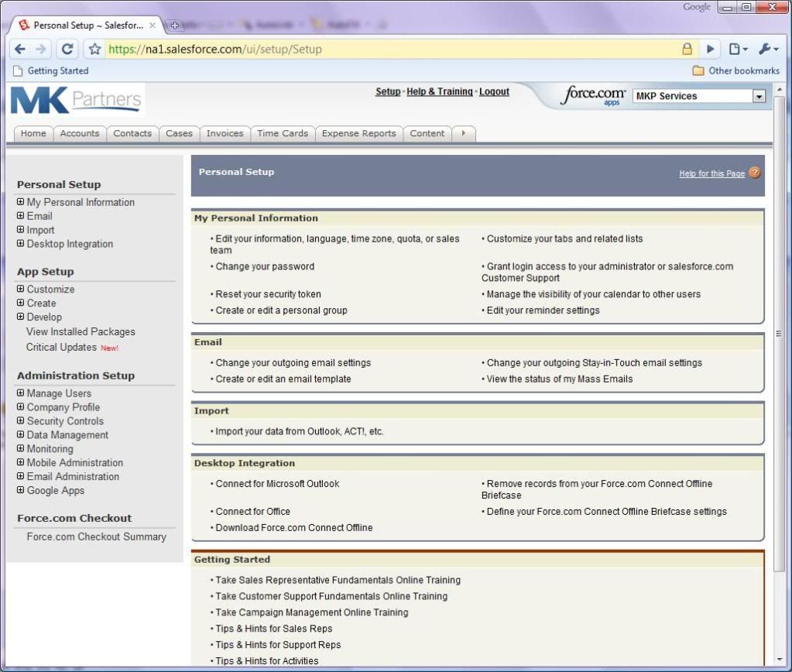Open the Other bookmarks folder

tap(736, 70)
